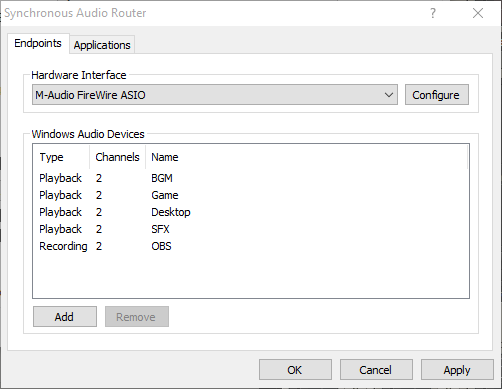
Task: Confirm settings with OK
Action: 295,370
